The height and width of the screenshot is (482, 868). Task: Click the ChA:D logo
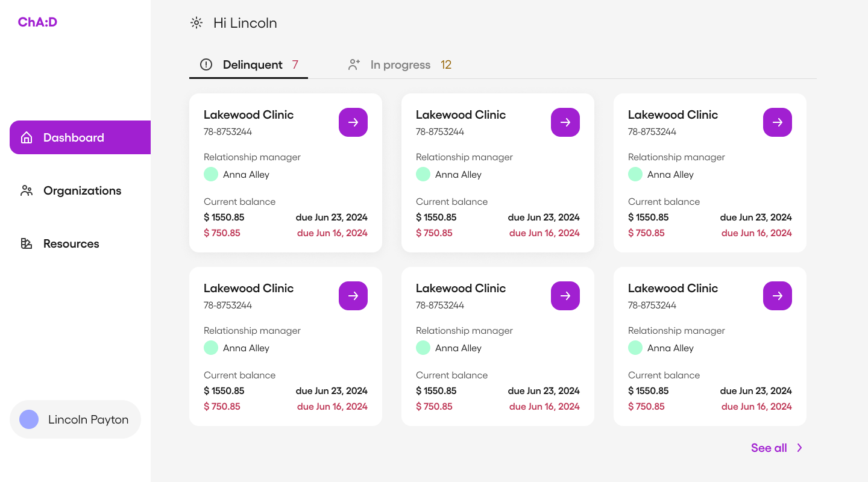[x=37, y=22]
